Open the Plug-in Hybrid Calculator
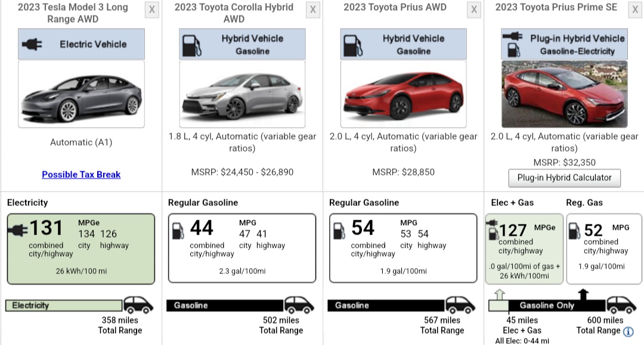 (564, 177)
